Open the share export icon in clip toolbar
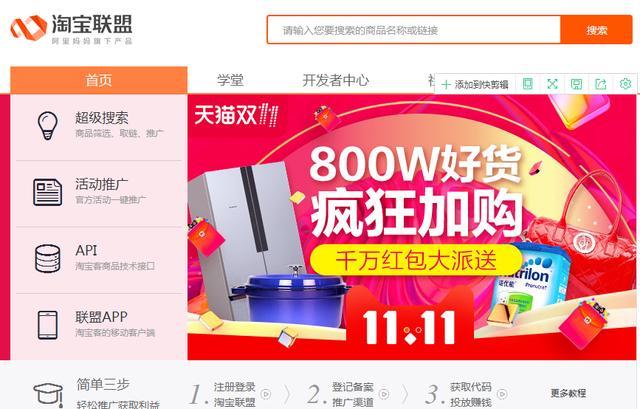Screen dimensions: 640x409 [601, 84]
